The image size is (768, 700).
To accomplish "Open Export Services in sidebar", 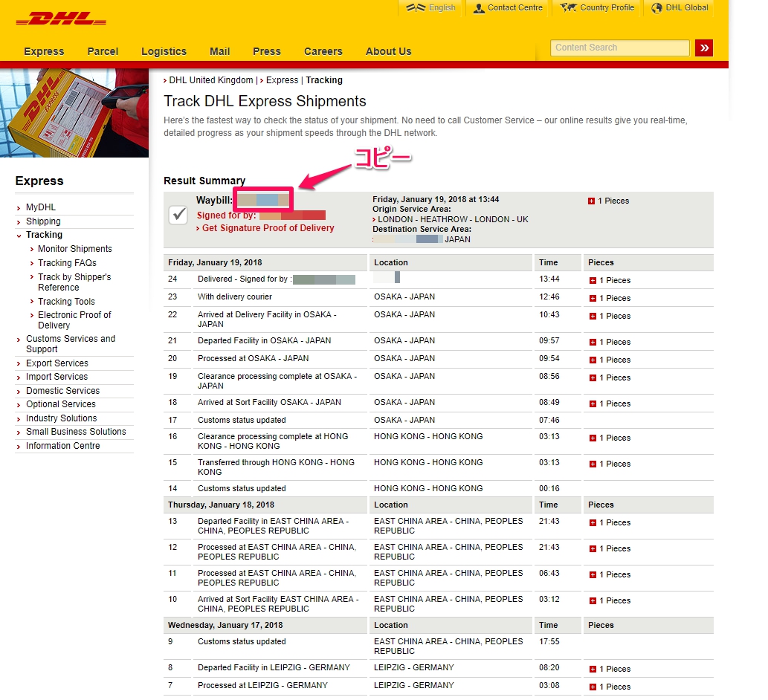I will tap(57, 363).
